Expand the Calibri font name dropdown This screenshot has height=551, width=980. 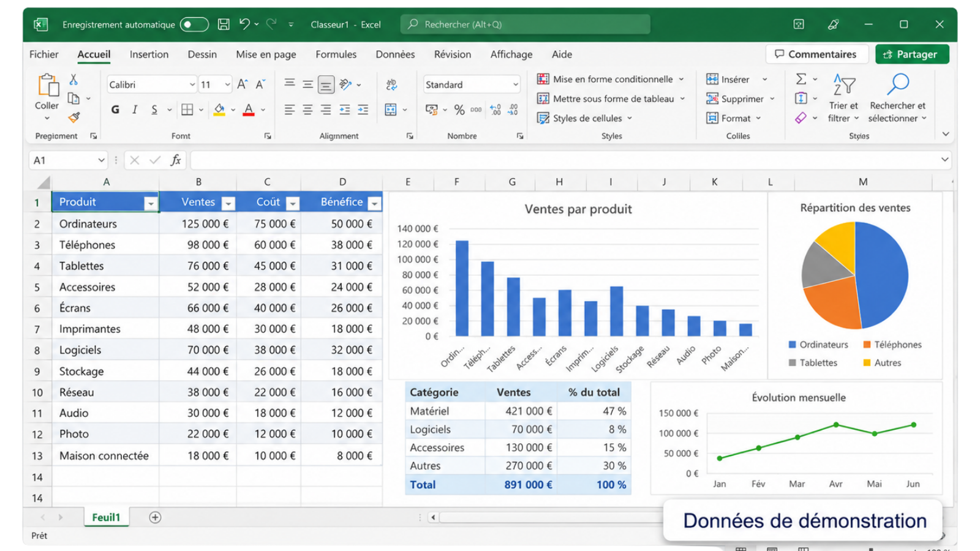[x=192, y=84]
